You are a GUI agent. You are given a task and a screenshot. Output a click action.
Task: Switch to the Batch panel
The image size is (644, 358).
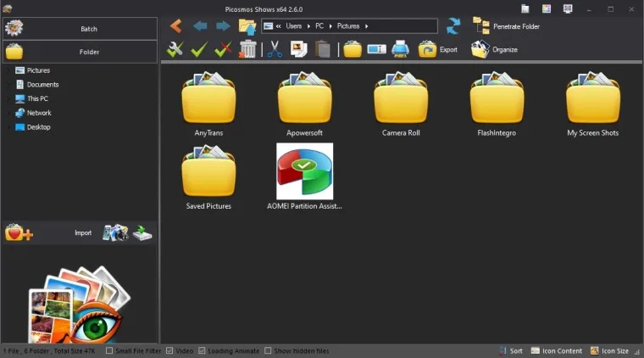pyautogui.click(x=80, y=29)
